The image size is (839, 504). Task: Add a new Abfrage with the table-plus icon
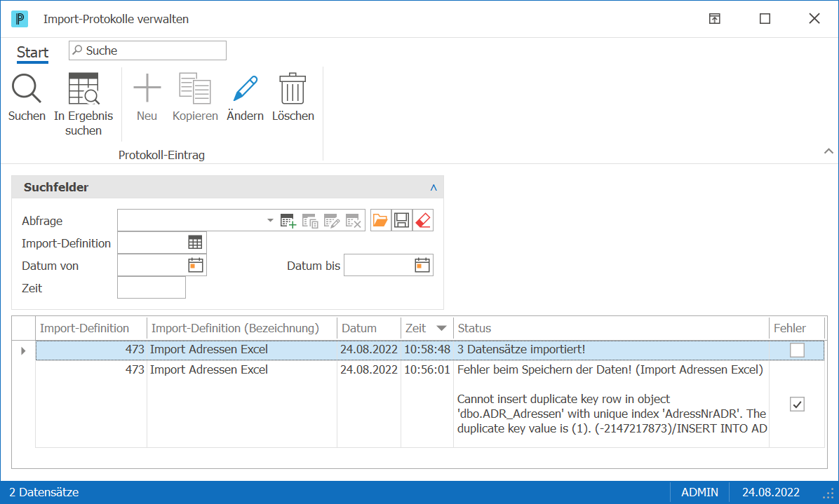tap(288, 220)
